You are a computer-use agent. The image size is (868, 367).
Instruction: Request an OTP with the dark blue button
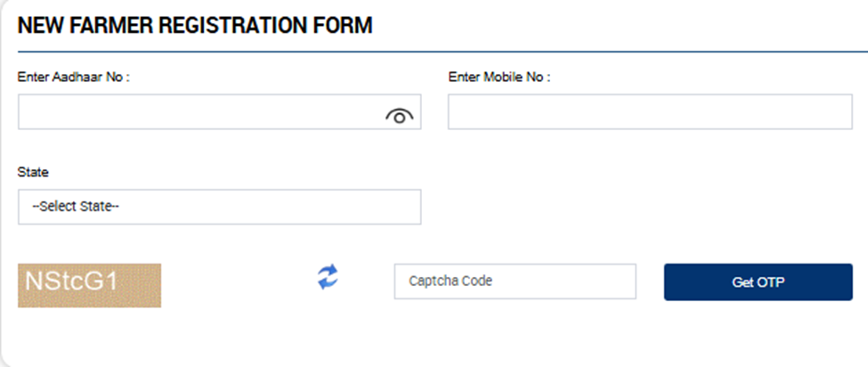tap(758, 282)
